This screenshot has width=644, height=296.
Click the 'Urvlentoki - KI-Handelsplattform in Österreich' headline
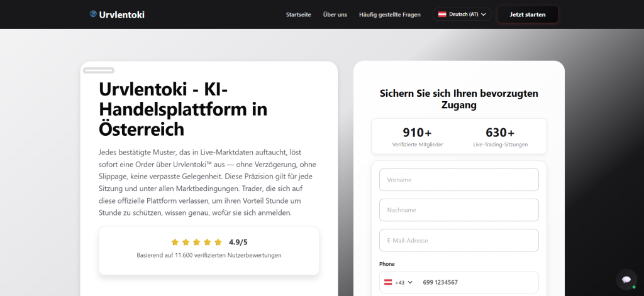click(x=183, y=109)
